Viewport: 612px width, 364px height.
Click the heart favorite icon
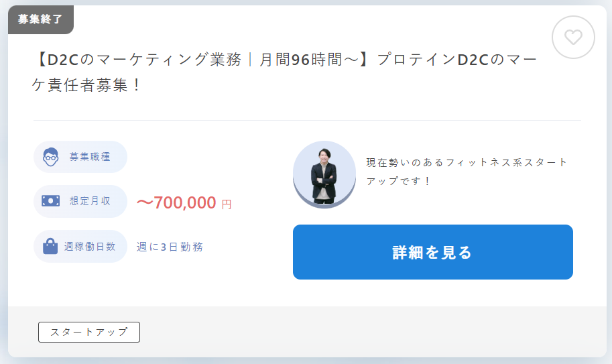[573, 38]
